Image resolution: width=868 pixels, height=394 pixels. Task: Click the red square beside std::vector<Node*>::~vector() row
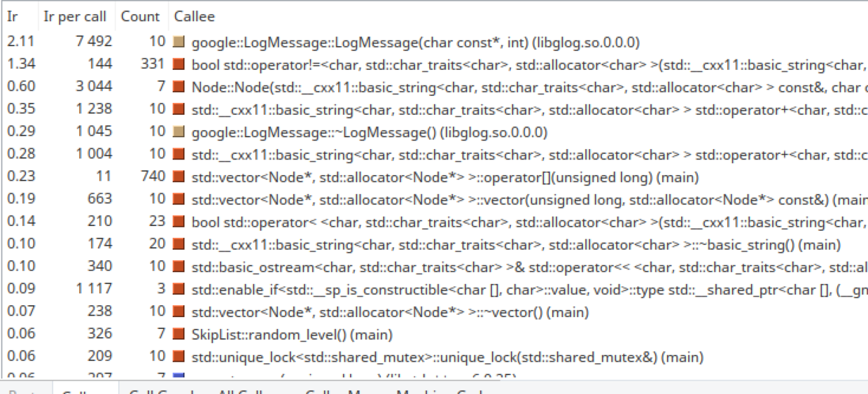coord(179,312)
